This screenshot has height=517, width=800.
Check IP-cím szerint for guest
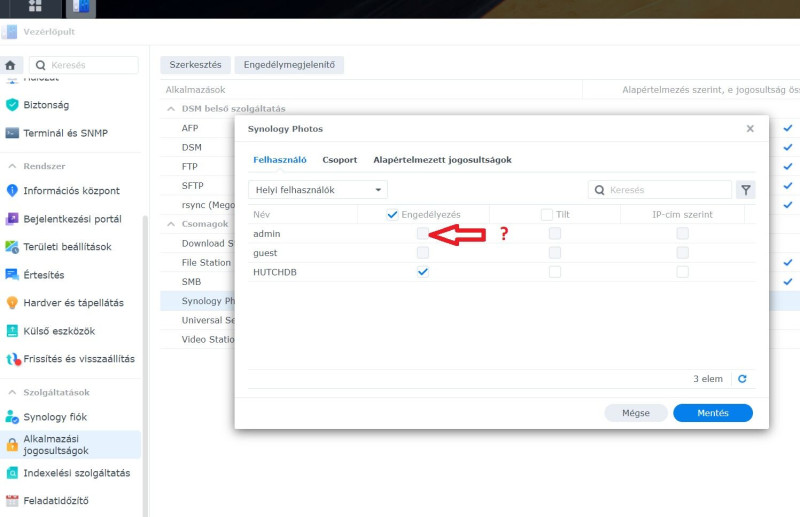[682, 253]
